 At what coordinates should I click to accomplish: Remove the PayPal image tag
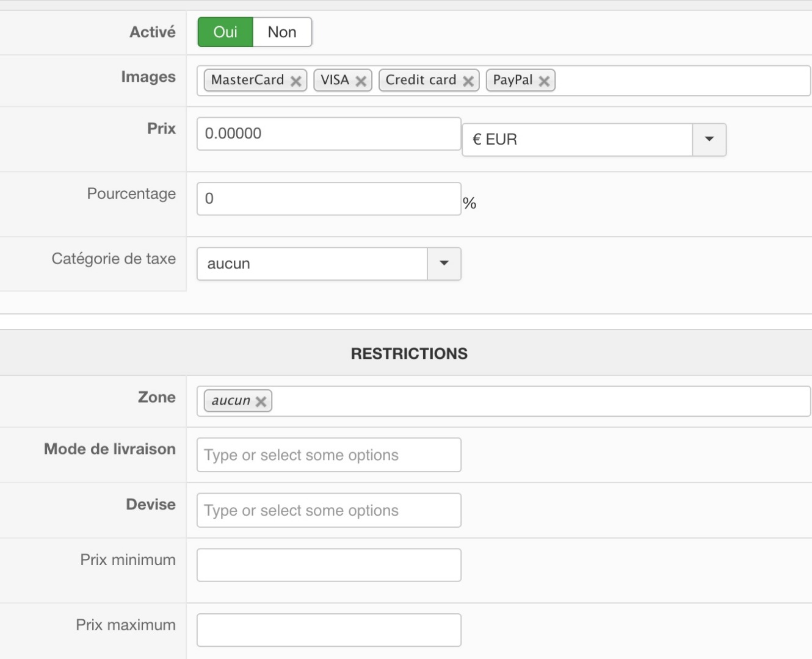tap(544, 81)
